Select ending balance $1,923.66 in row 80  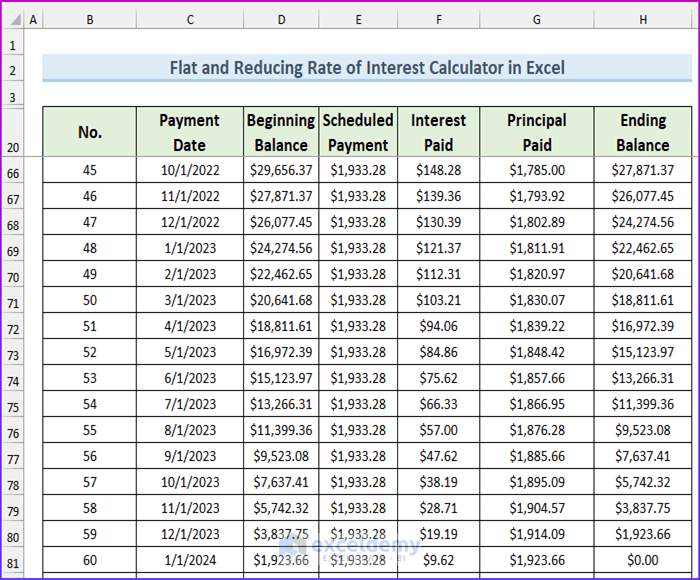[x=643, y=534]
